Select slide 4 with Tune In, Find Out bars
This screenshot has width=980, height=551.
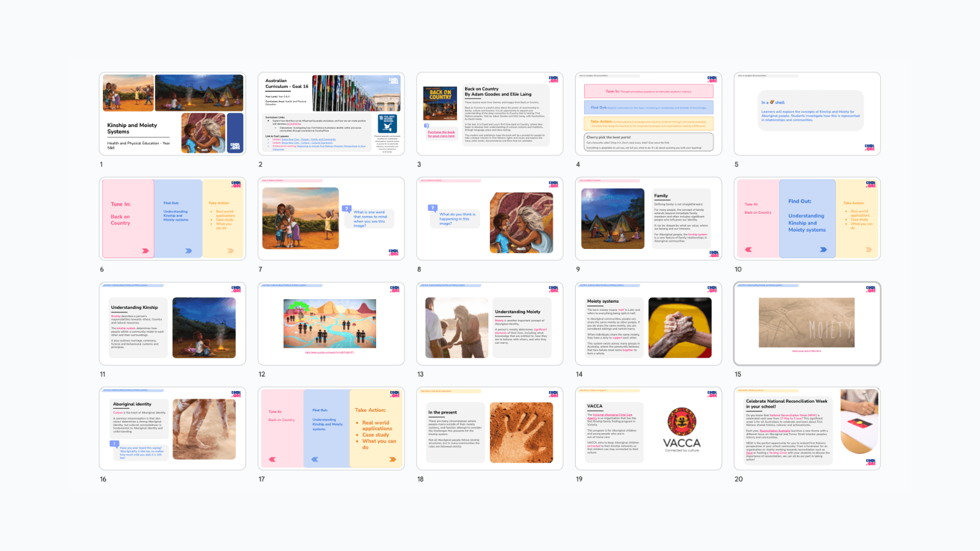click(648, 114)
